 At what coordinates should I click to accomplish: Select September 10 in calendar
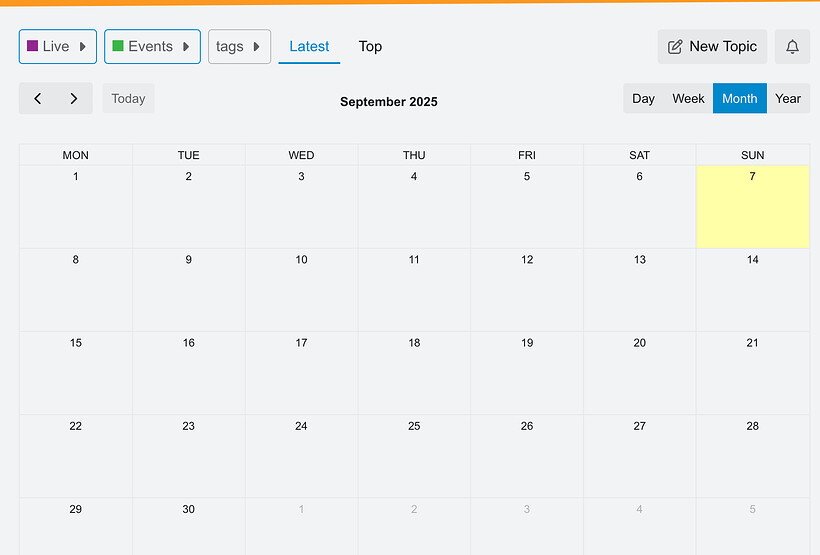301,290
